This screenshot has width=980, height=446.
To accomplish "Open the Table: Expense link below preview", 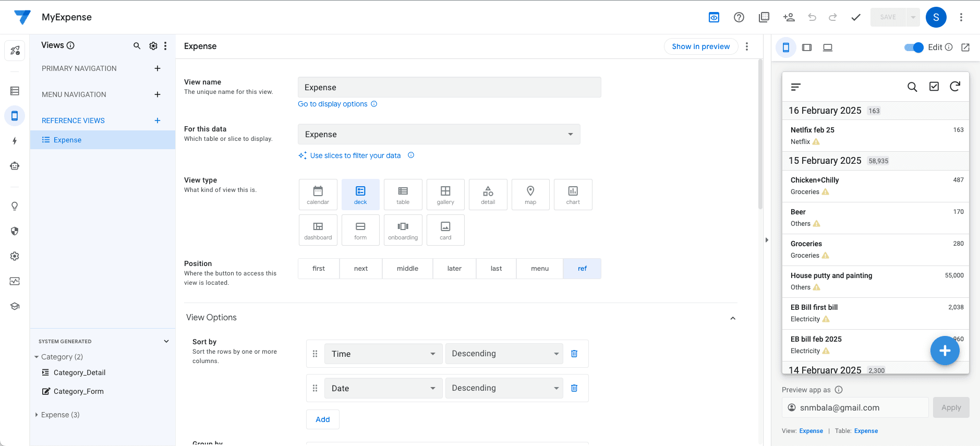I will pyautogui.click(x=866, y=431).
